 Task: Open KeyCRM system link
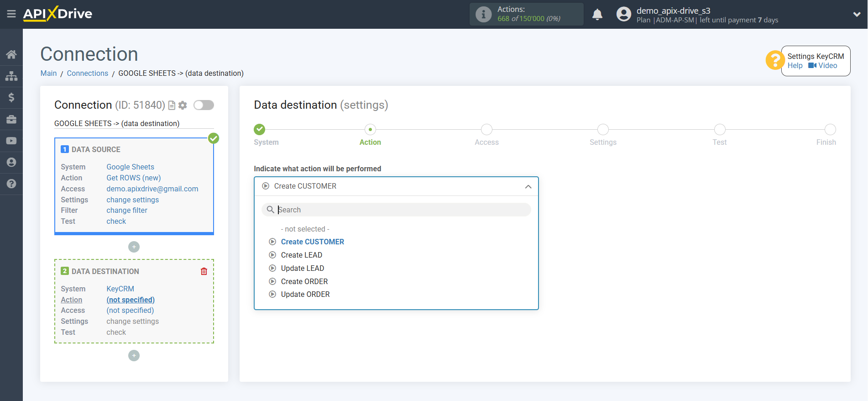tap(120, 289)
